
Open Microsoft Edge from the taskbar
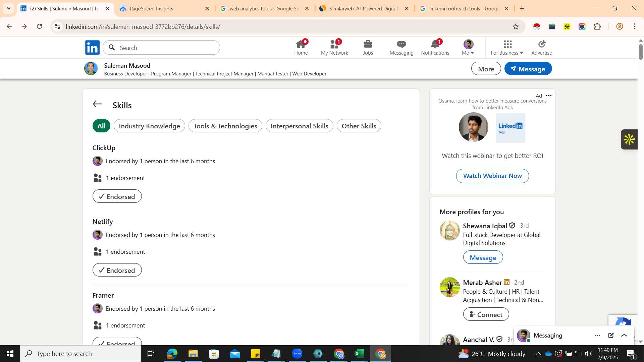pyautogui.click(x=172, y=354)
